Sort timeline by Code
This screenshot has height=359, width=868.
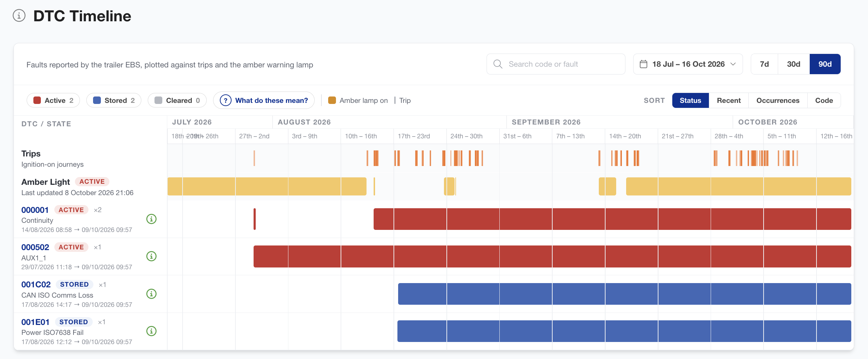pyautogui.click(x=824, y=100)
